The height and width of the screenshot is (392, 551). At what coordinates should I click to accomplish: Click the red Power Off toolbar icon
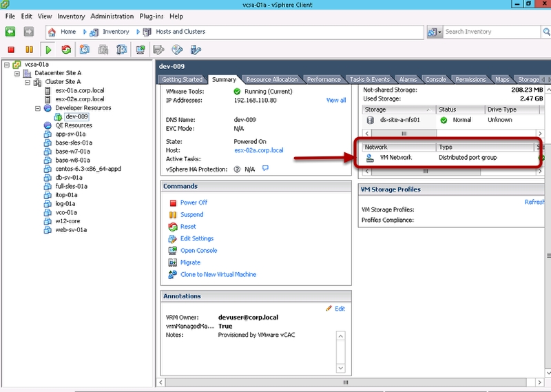(11, 50)
